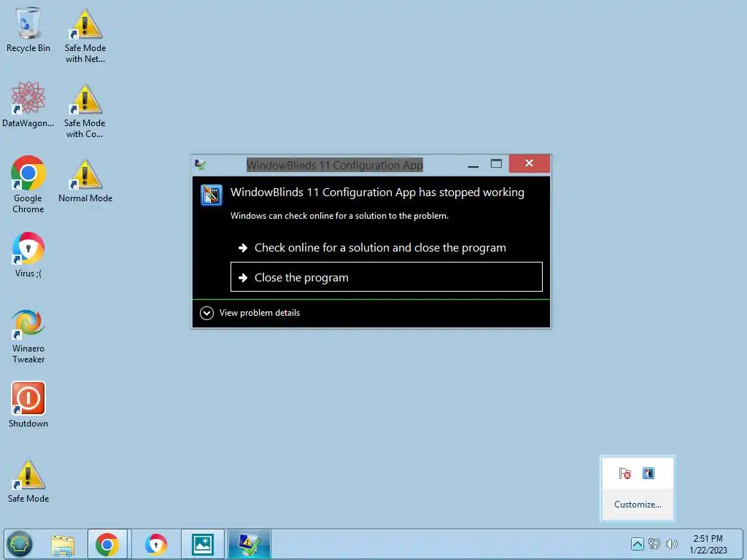747x560 pixels.
Task: Open the clock showing 2:51 PM
Action: tap(708, 544)
